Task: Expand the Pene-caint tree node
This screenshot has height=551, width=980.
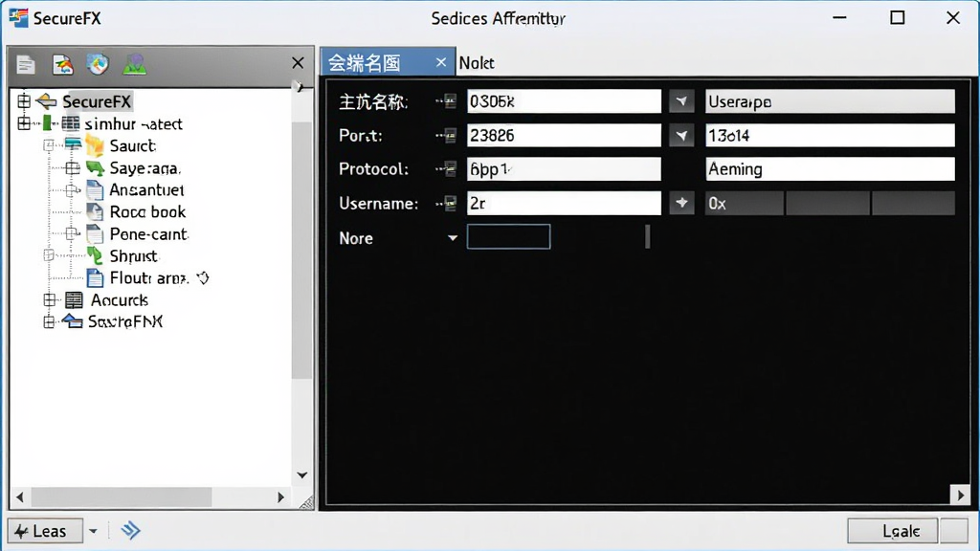Action: click(x=73, y=233)
